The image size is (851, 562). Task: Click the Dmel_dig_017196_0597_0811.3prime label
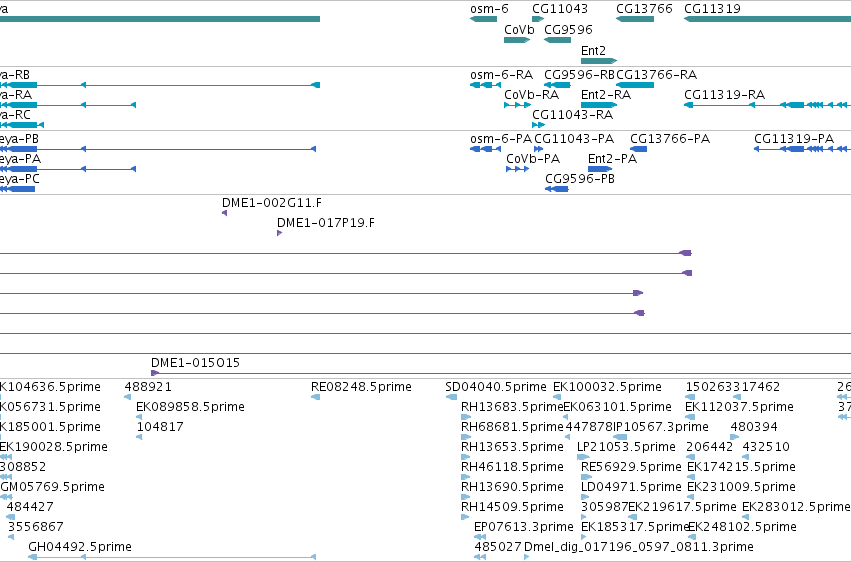(x=638, y=547)
